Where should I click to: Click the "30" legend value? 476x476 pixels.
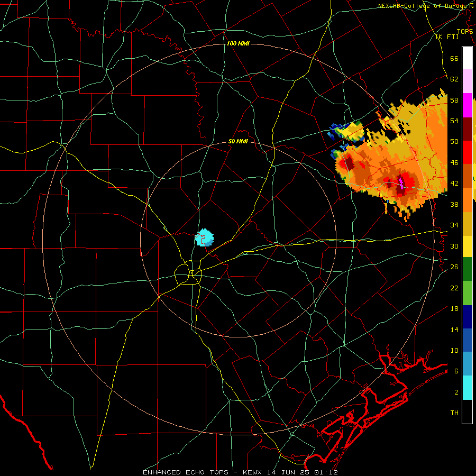click(x=454, y=246)
